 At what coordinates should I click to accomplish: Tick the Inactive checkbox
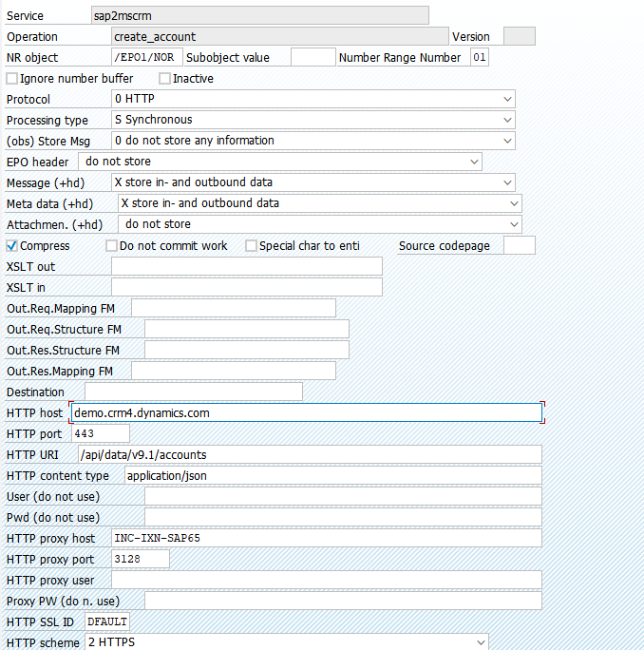164,78
